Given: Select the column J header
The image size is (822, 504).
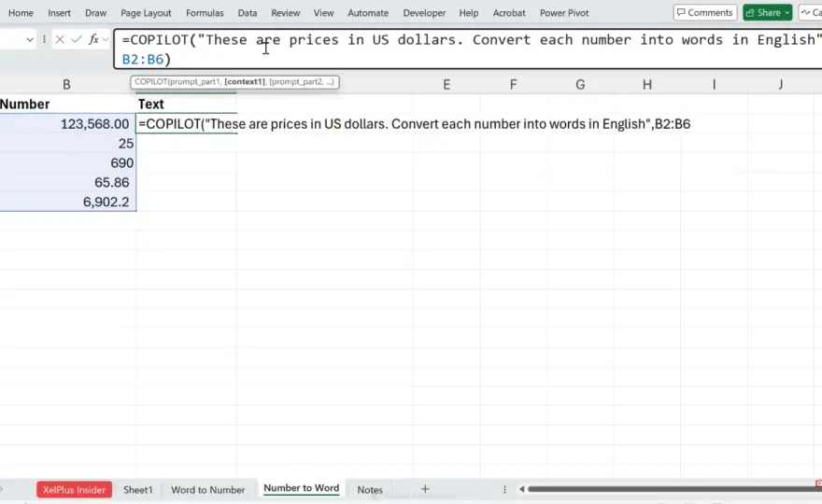Looking at the screenshot, I should click(781, 84).
